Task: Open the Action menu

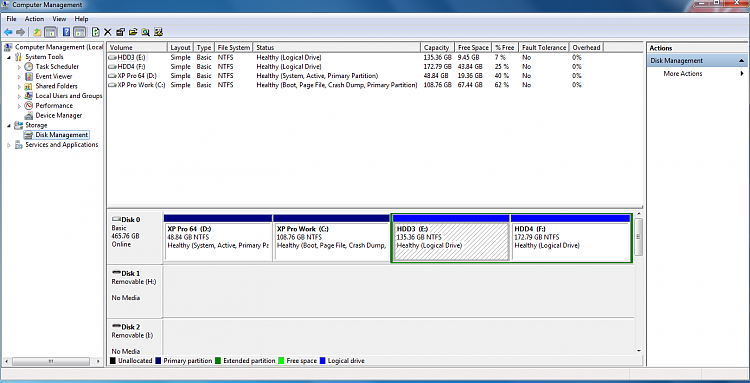Action: pos(34,19)
